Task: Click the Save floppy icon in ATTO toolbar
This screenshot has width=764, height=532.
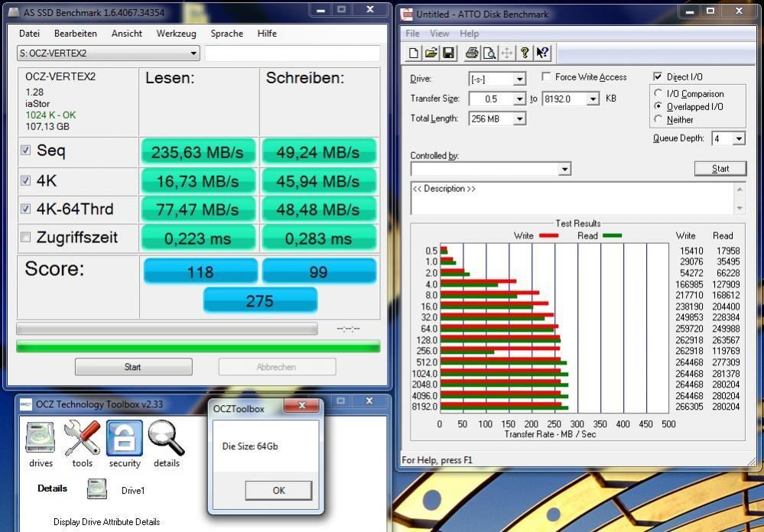Action: pos(448,53)
